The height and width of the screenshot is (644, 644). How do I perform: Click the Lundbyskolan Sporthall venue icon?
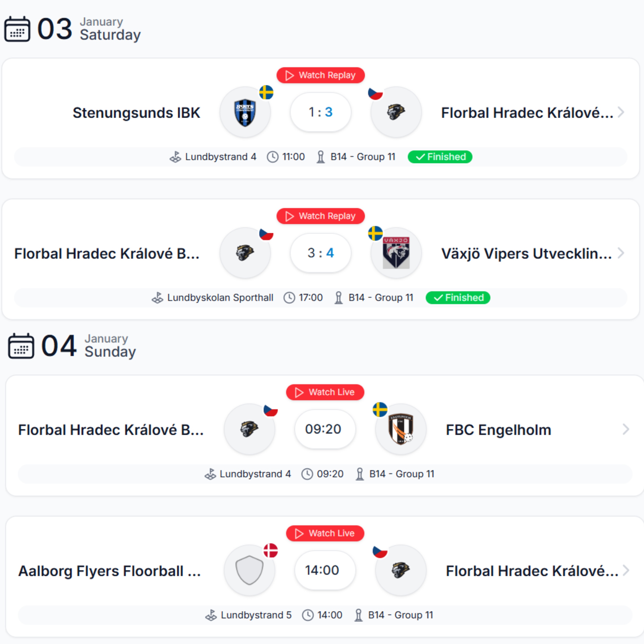pos(157,298)
